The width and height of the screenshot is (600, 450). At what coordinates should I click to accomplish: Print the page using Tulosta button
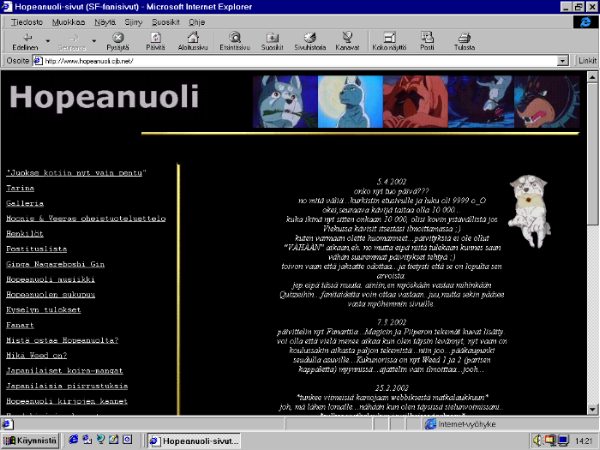(x=464, y=40)
